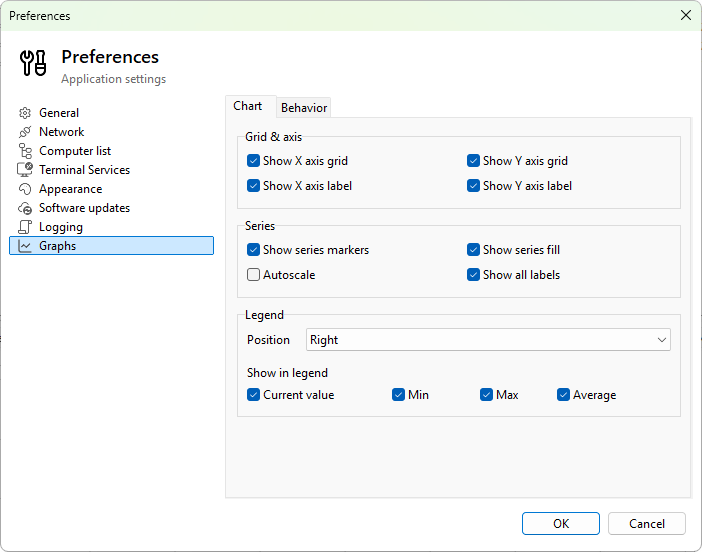Click the Cancel button
This screenshot has height=552, width=702.
pyautogui.click(x=646, y=524)
